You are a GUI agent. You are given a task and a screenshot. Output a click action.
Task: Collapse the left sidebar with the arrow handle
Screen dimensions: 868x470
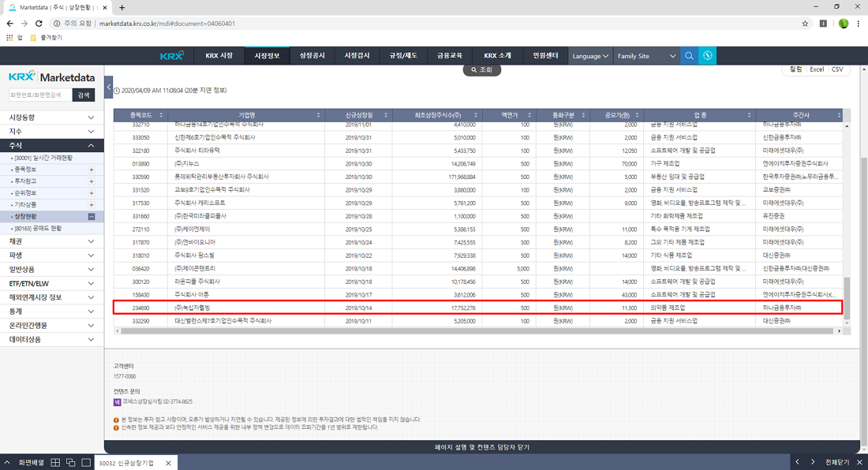[x=109, y=87]
